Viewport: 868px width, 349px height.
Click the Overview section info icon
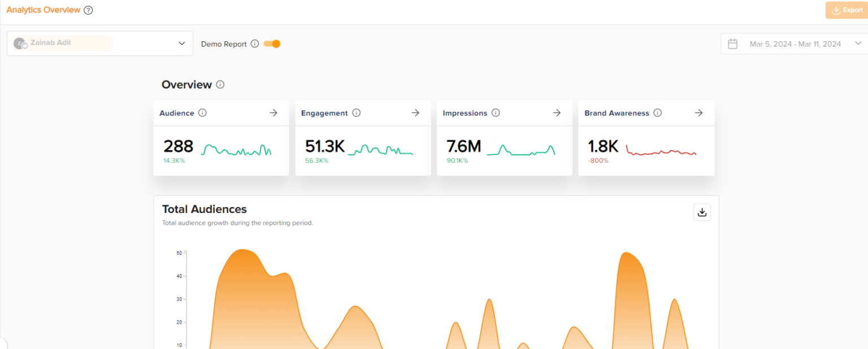[220, 84]
